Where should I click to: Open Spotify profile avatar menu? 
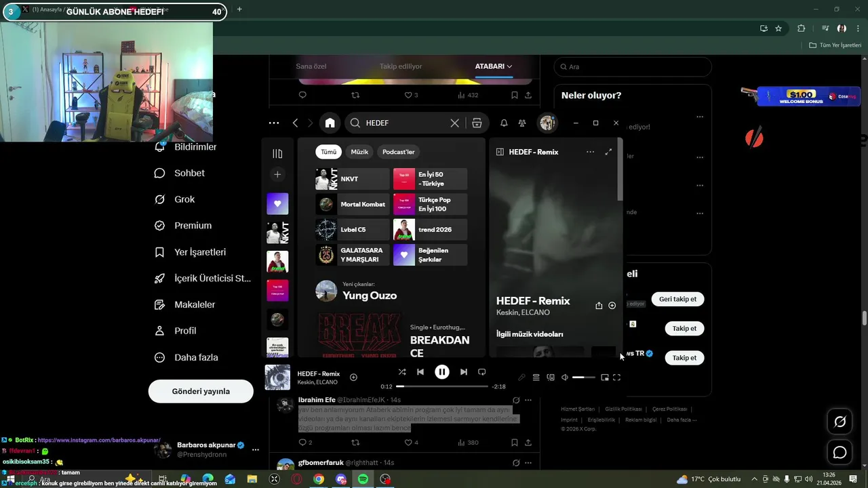coord(547,123)
